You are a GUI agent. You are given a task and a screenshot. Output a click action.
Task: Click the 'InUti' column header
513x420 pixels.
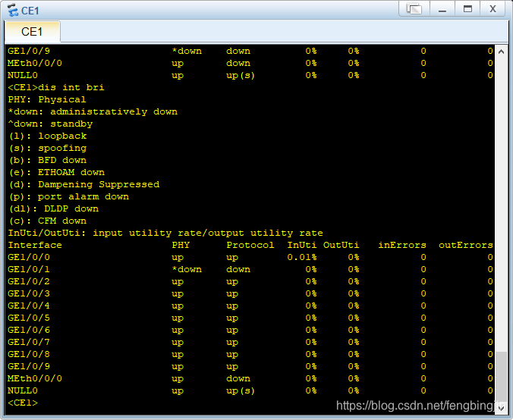301,245
